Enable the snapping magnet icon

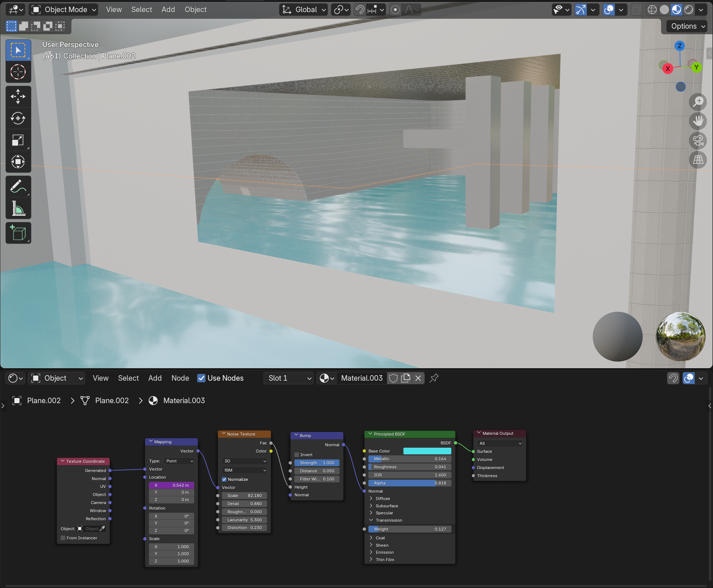(x=360, y=9)
